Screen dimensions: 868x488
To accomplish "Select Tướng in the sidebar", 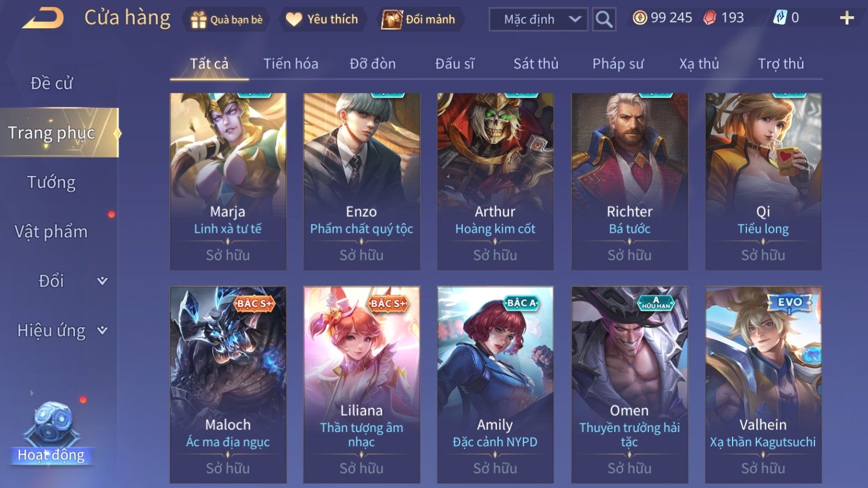I will click(x=51, y=182).
